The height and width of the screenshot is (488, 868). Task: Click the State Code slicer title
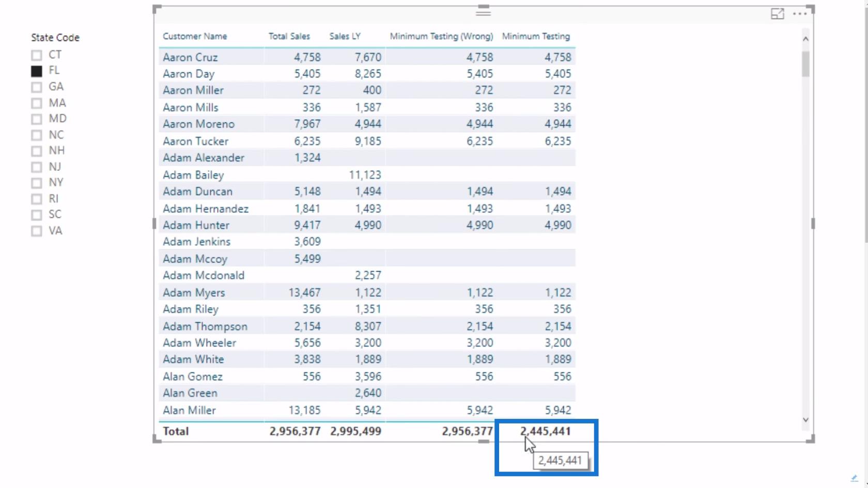(55, 38)
